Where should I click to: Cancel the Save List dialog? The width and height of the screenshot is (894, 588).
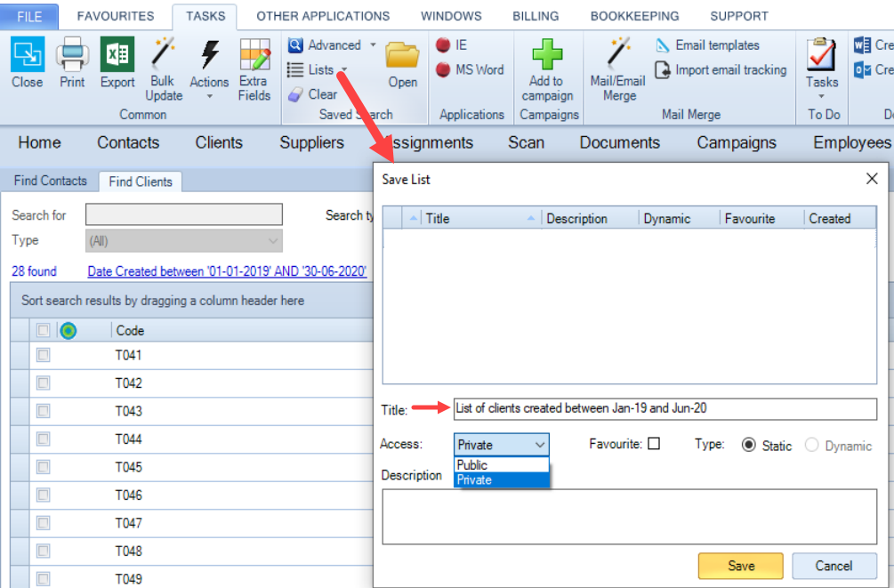pos(834,566)
